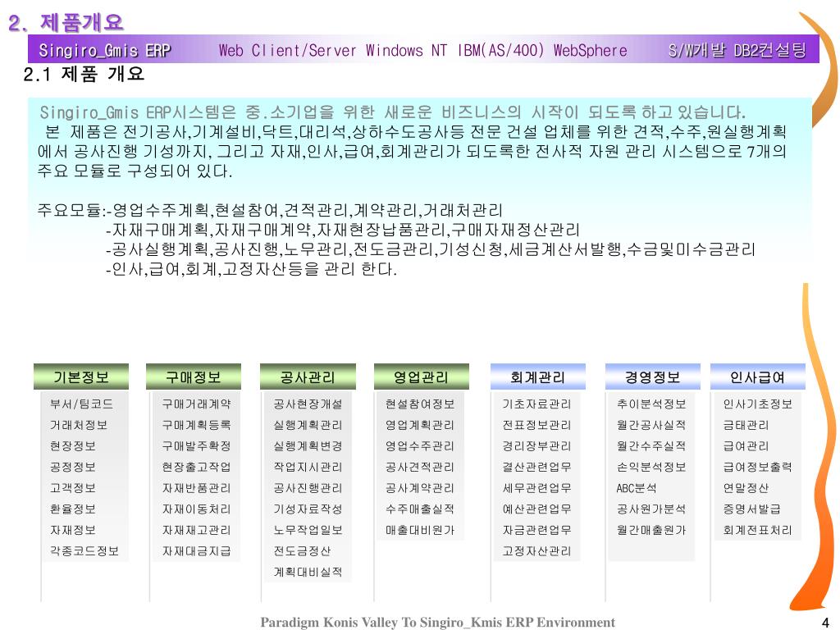The image size is (840, 630).
Task: Select 자재대금지급 item
Action: 197,550
